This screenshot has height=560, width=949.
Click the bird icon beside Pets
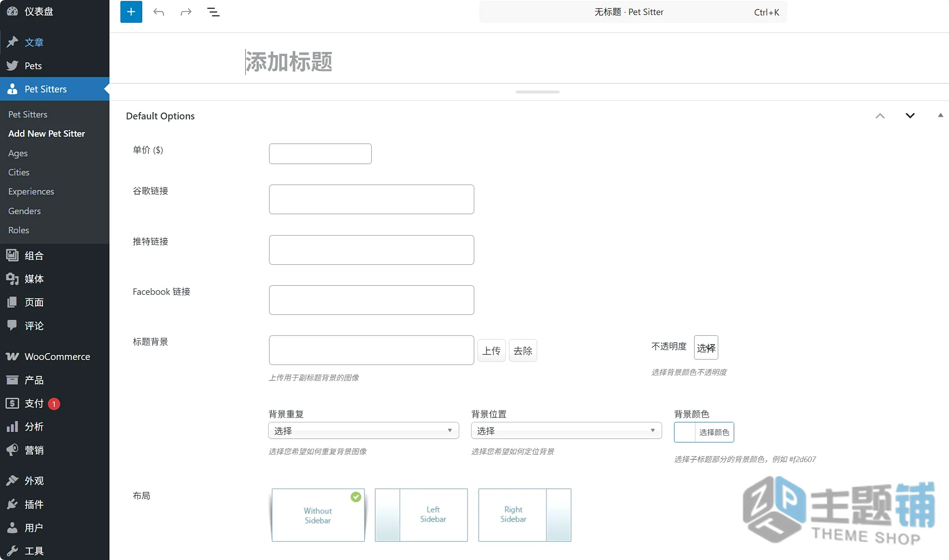12,66
